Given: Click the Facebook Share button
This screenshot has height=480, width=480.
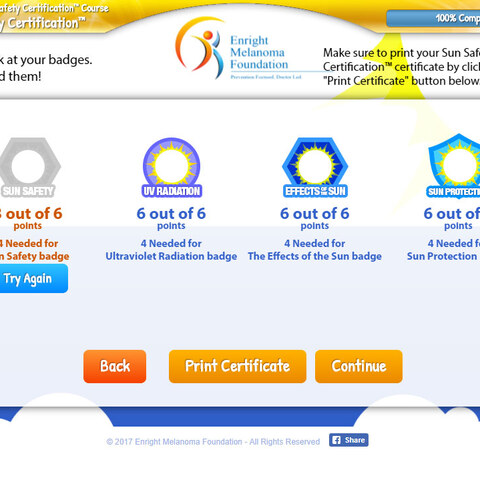Looking at the screenshot, I should tap(349, 440).
